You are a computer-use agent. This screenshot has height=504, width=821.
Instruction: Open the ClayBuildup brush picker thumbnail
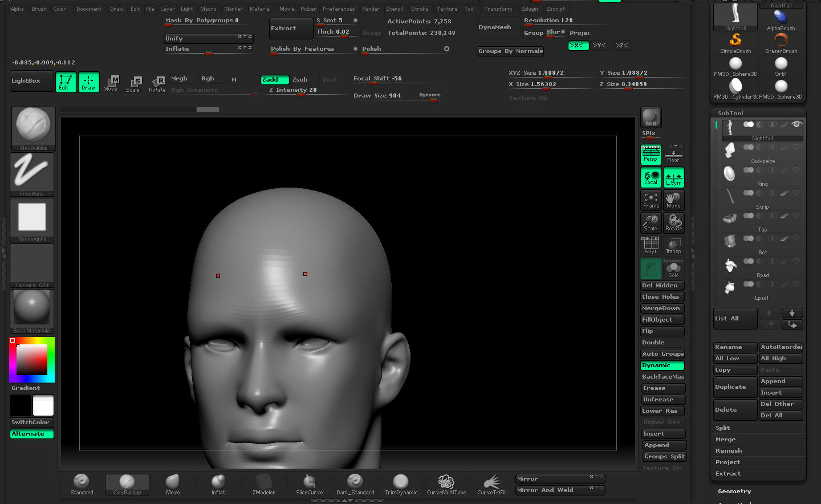(33, 129)
